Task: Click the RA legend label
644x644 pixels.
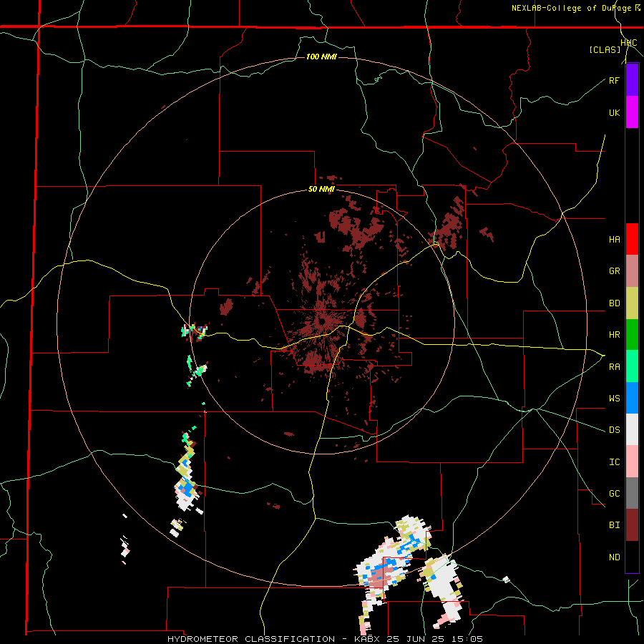Action: coord(614,366)
